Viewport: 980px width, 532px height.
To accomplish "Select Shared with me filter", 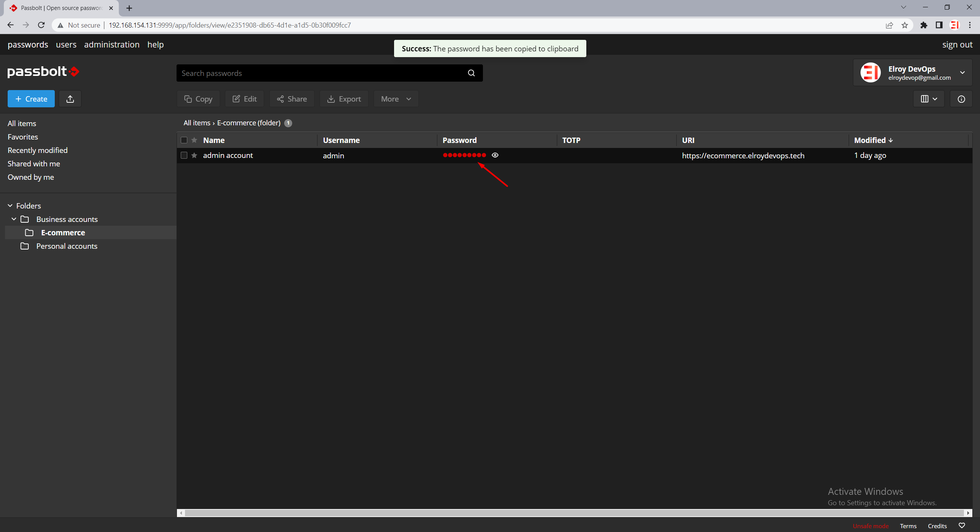I will [x=34, y=164].
